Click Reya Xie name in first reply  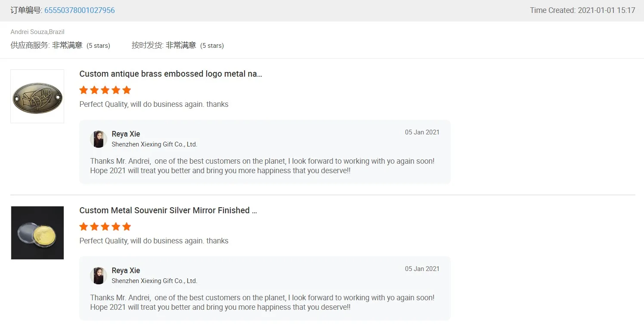click(126, 134)
